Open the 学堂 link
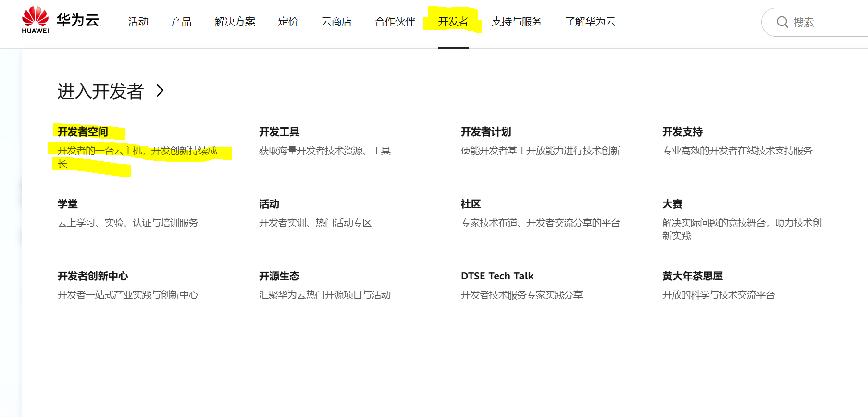Image resolution: width=868 pixels, height=417 pixels. [x=67, y=204]
